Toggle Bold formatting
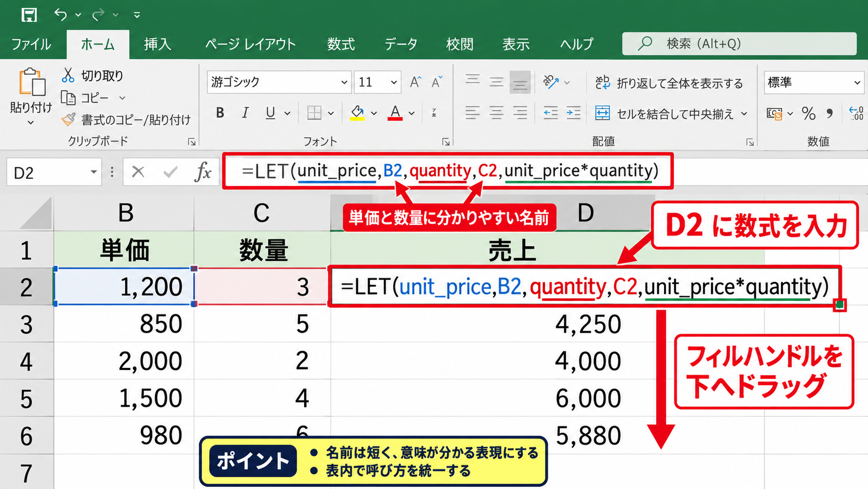 click(220, 113)
